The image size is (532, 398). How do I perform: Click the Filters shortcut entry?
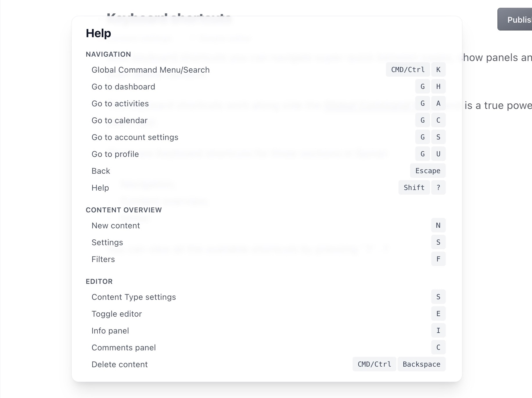[x=103, y=259]
